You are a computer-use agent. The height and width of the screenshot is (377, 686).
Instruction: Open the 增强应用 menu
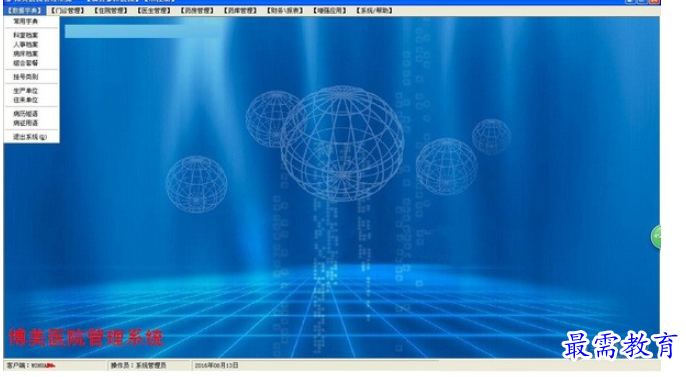pyautogui.click(x=329, y=10)
